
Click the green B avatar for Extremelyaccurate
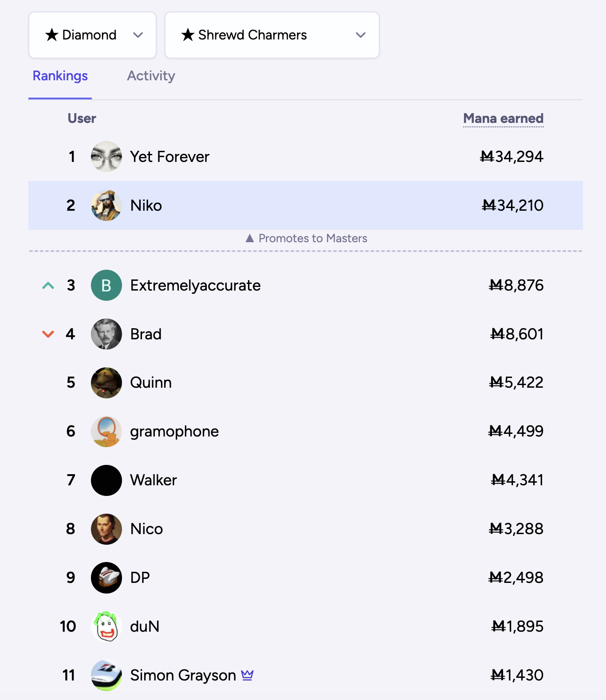(x=106, y=285)
